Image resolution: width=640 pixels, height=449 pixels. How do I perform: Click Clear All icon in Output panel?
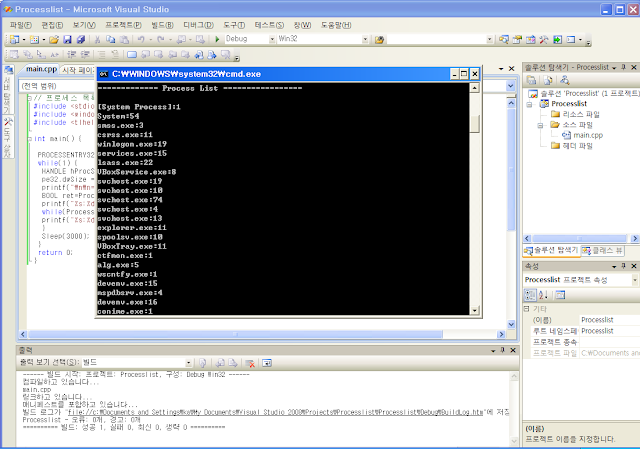(250, 363)
